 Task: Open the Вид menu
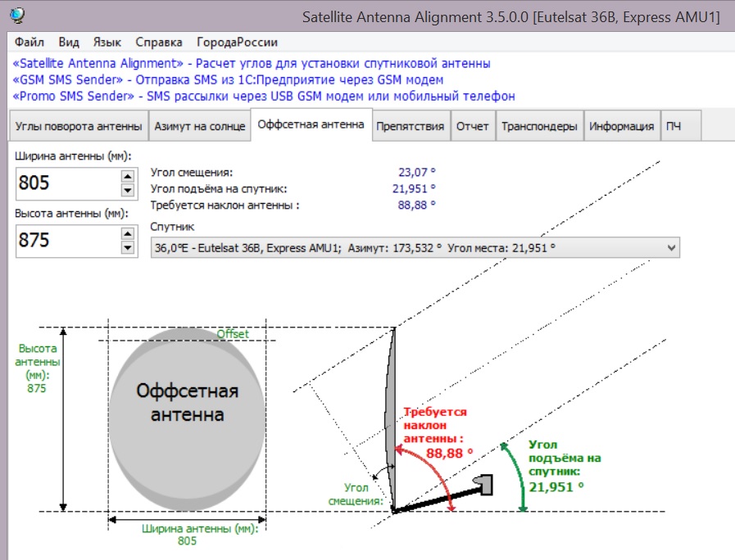70,43
